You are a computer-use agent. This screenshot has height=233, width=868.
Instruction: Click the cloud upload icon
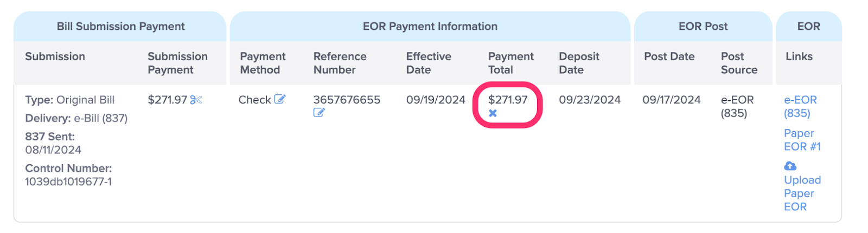click(790, 166)
